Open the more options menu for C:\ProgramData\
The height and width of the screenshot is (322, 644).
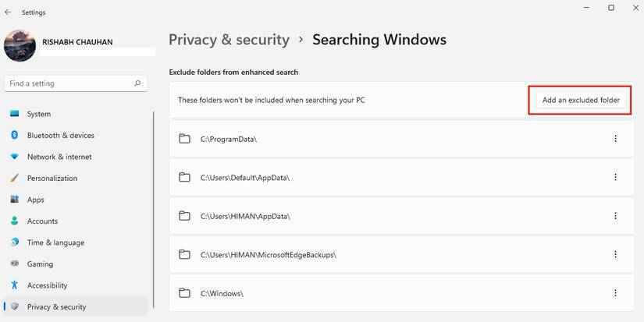(615, 139)
